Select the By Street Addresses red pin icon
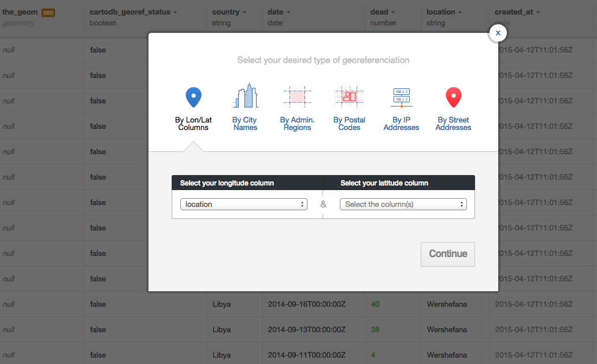 (x=454, y=97)
